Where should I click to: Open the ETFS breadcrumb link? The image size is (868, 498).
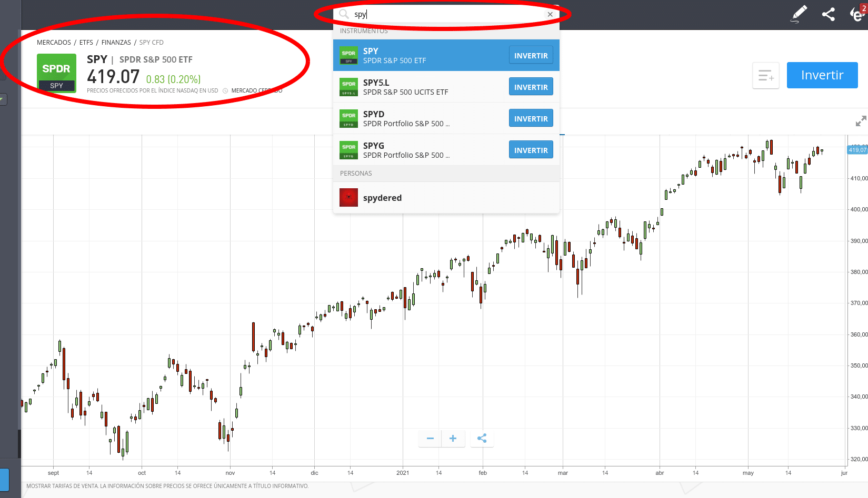tap(86, 43)
